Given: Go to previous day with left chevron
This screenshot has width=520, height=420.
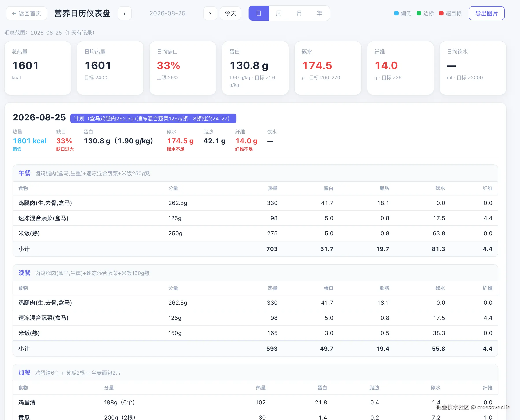Looking at the screenshot, I should click(x=124, y=13).
